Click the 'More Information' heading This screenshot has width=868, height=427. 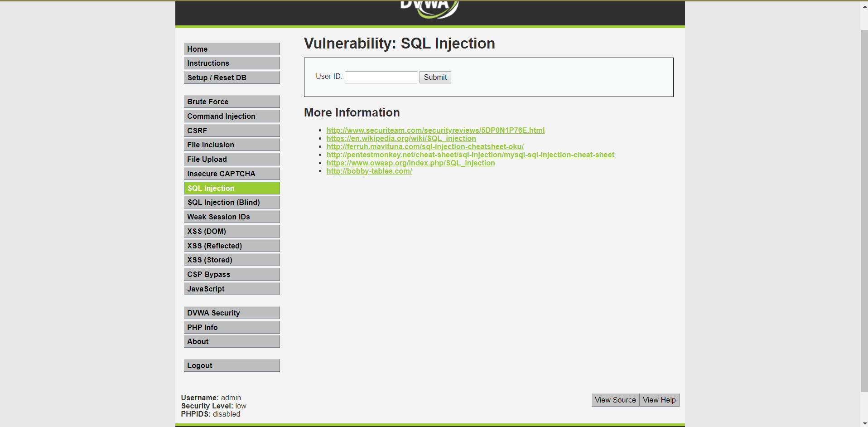tap(352, 112)
